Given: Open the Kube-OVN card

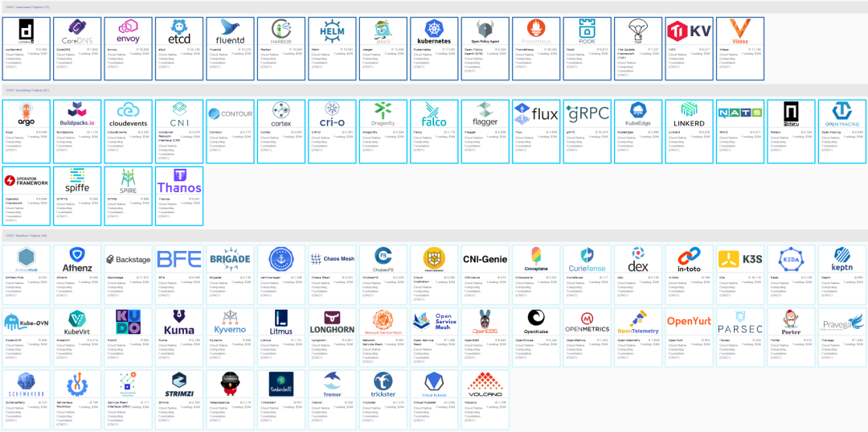Looking at the screenshot, I should click(x=27, y=337).
